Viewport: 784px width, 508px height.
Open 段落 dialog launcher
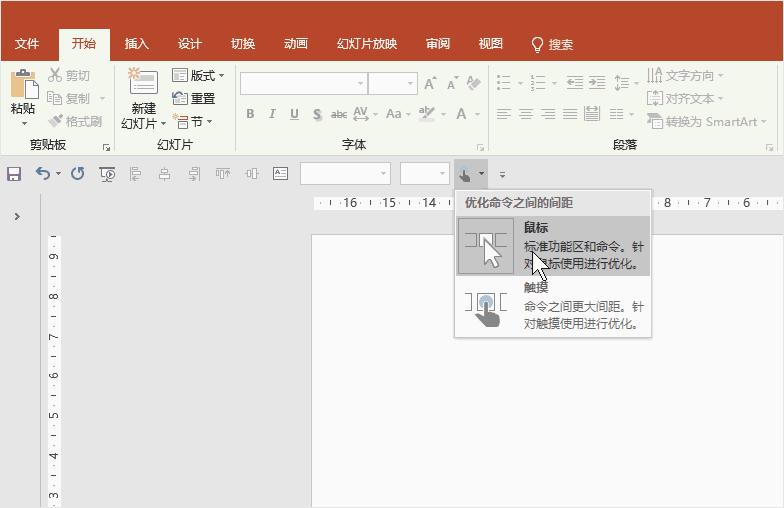pyautogui.click(x=770, y=148)
